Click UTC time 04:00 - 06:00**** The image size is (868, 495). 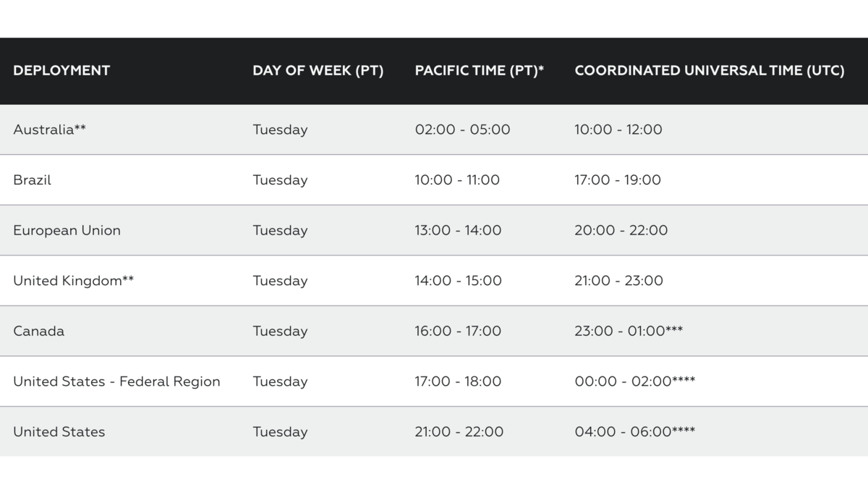(635, 432)
